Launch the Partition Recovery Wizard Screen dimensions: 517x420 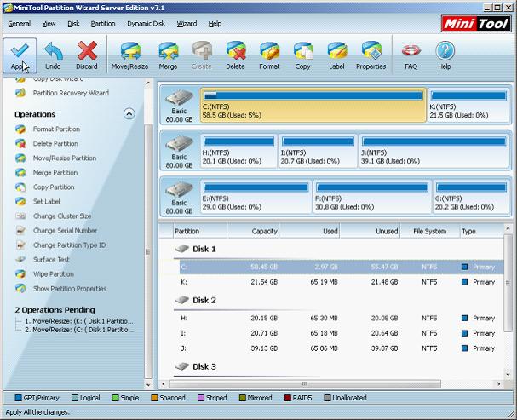(63, 93)
